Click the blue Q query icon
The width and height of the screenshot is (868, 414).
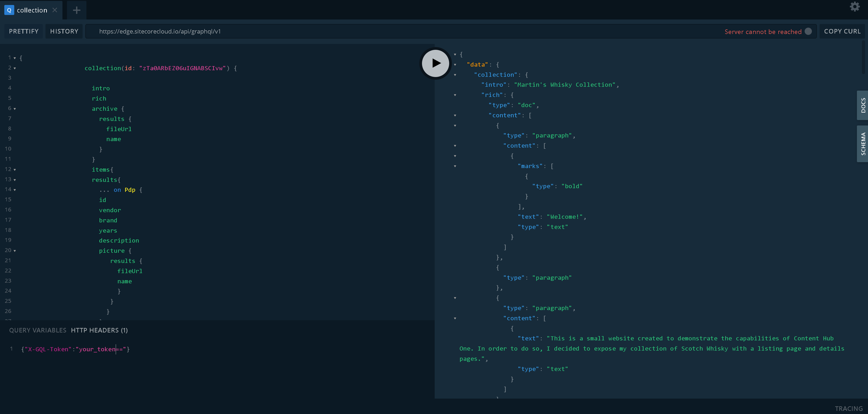pyautogui.click(x=9, y=10)
